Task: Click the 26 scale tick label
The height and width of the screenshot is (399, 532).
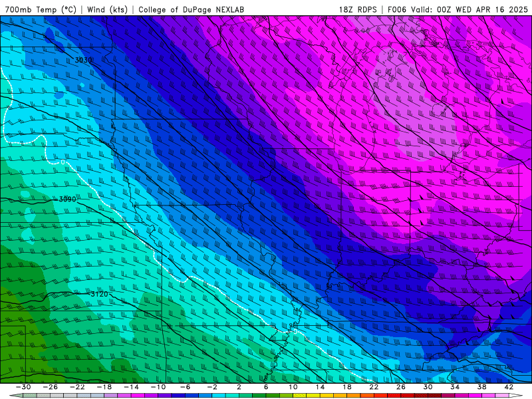Action: 401,387
